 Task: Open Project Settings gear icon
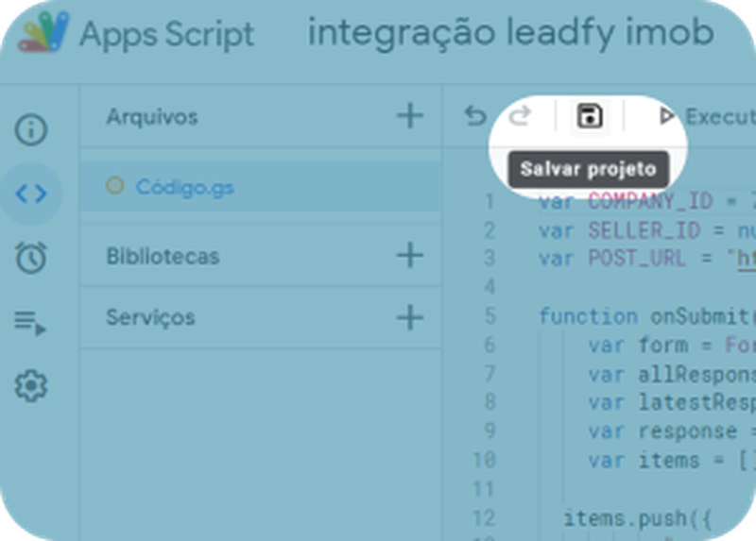(x=31, y=386)
